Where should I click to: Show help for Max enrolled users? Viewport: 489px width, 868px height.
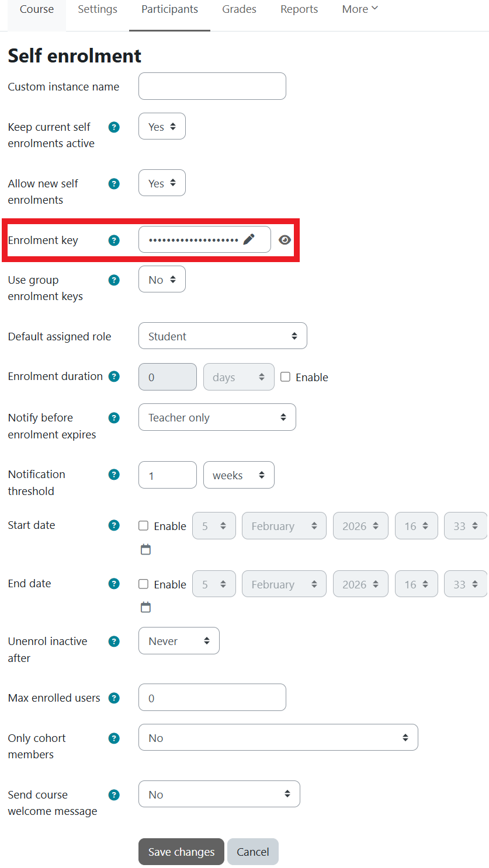coord(115,698)
